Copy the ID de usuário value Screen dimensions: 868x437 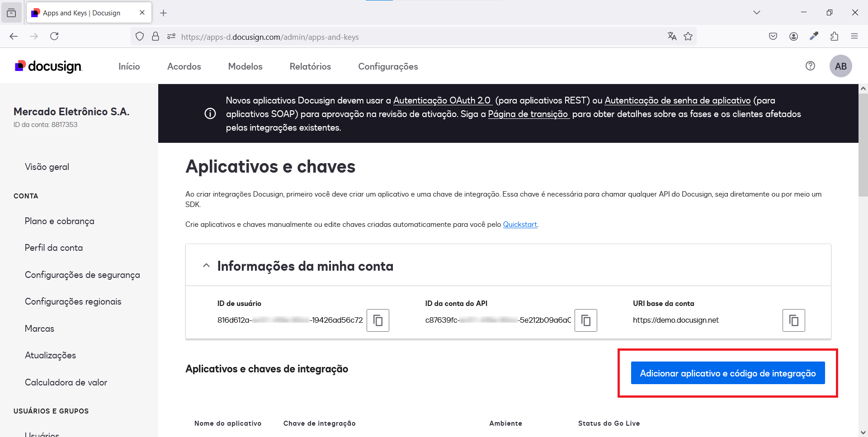click(378, 320)
